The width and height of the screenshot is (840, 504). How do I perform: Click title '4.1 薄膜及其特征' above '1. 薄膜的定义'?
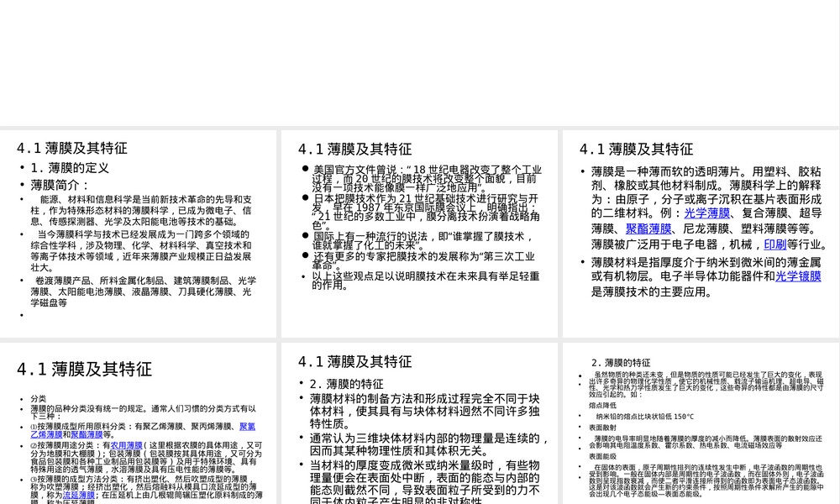pyautogui.click(x=71, y=149)
